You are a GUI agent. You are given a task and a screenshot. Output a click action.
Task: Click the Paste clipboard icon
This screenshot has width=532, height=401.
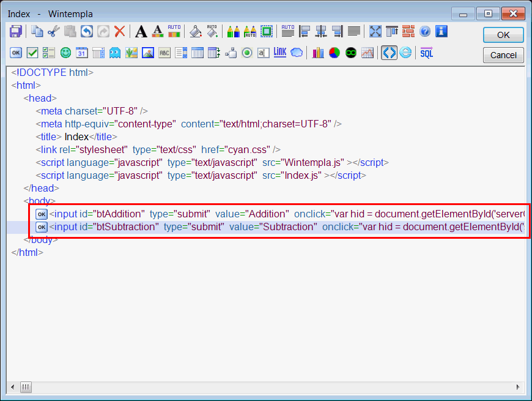click(x=70, y=32)
